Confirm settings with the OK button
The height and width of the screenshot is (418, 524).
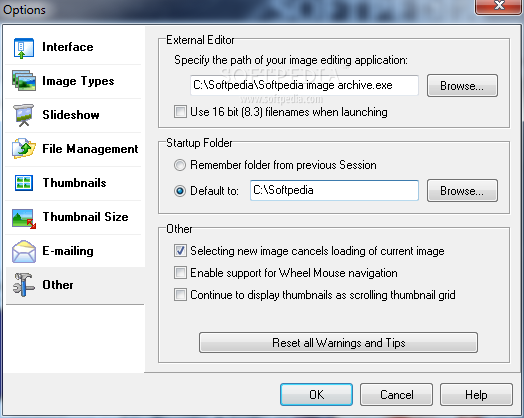[316, 395]
